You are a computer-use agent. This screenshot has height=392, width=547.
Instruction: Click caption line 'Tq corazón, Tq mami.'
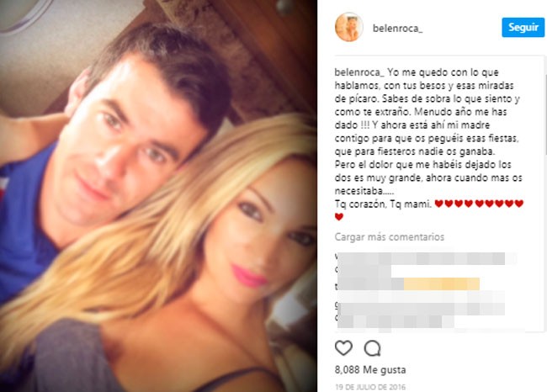pos(383,204)
